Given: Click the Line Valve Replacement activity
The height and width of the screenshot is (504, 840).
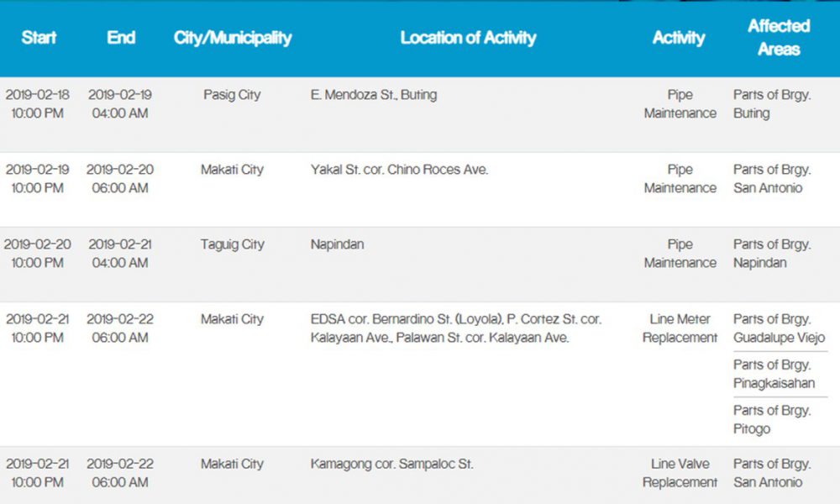Looking at the screenshot, I should tap(680, 473).
